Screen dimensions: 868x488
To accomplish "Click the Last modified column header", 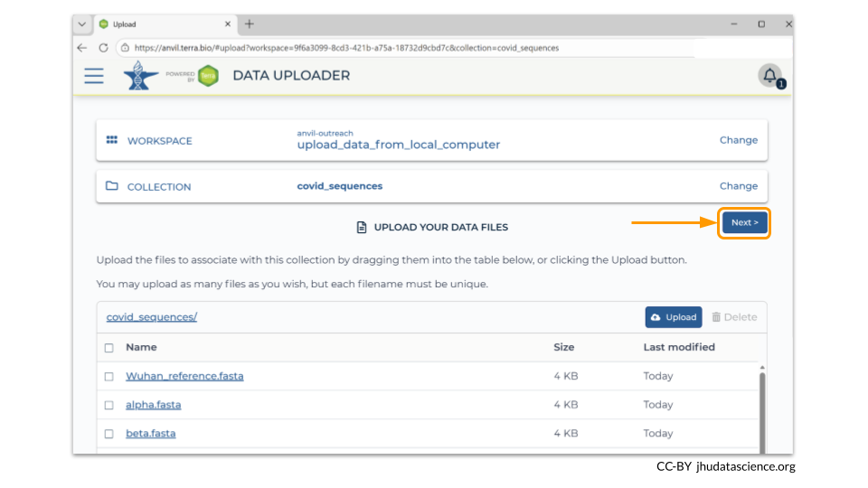I will coord(679,347).
